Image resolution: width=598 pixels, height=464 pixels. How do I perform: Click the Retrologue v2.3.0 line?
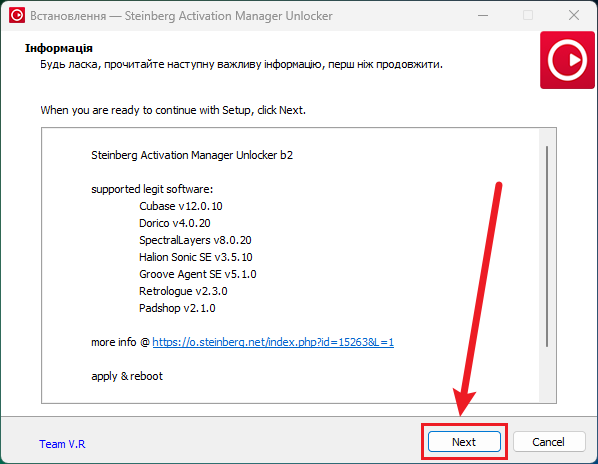point(183,291)
